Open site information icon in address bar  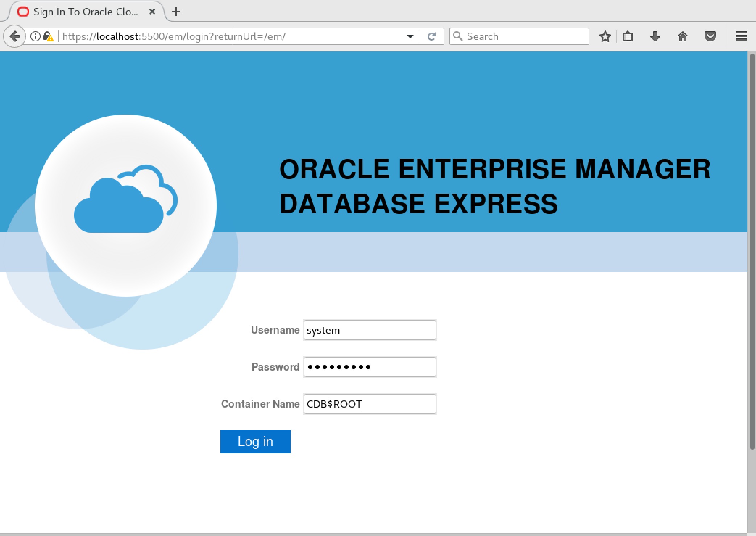(x=35, y=36)
